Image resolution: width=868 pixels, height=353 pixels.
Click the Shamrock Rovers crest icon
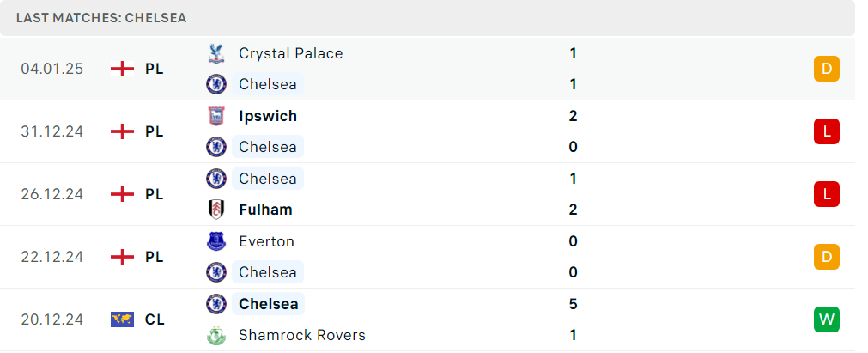coord(215,335)
